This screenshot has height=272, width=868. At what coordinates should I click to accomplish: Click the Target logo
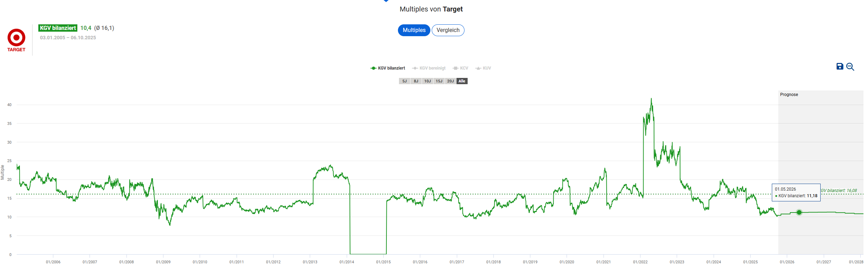[x=16, y=40]
